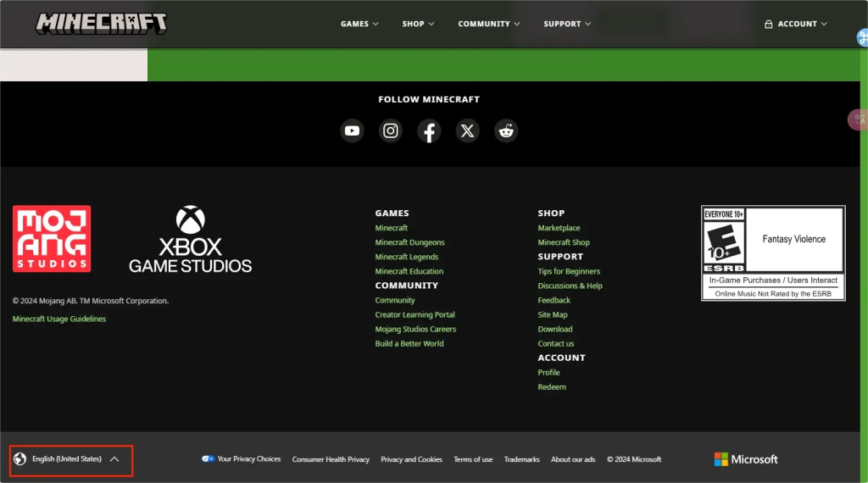Expand the Community menu in header

[489, 24]
